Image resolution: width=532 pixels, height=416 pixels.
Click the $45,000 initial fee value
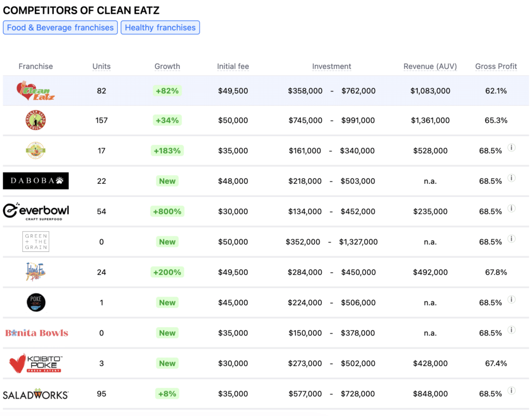[x=233, y=302]
